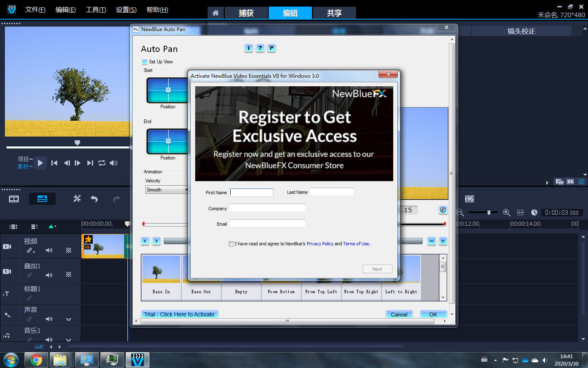
Task: Switch to the 共享 tab
Action: 334,13
